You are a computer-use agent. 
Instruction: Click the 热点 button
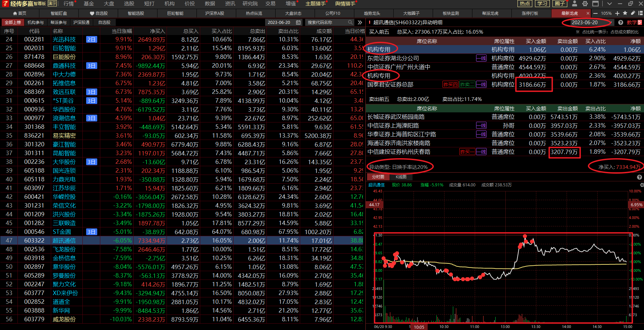[525, 4]
